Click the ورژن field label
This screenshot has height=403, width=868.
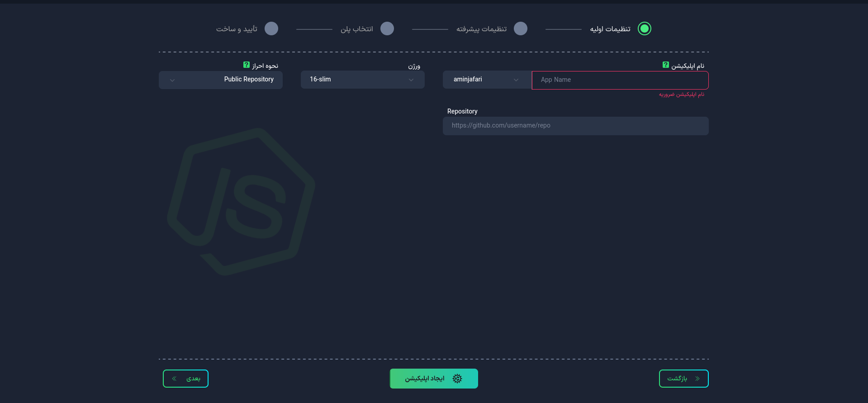[x=414, y=66]
